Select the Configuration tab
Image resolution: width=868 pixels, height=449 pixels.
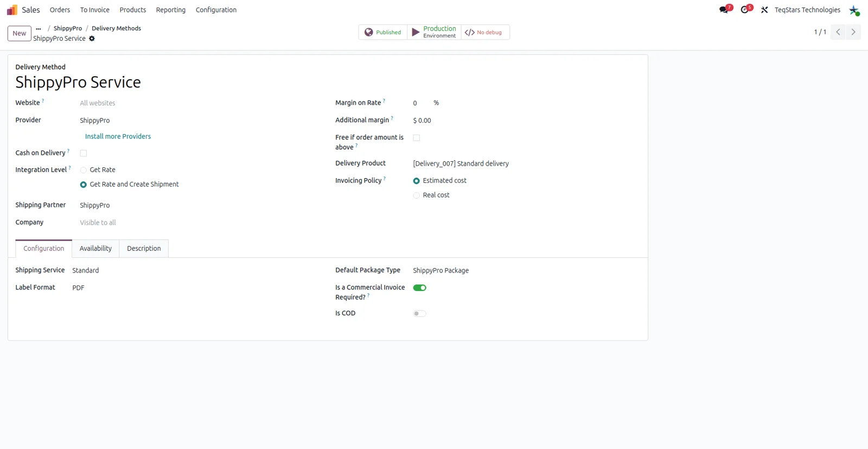43,248
